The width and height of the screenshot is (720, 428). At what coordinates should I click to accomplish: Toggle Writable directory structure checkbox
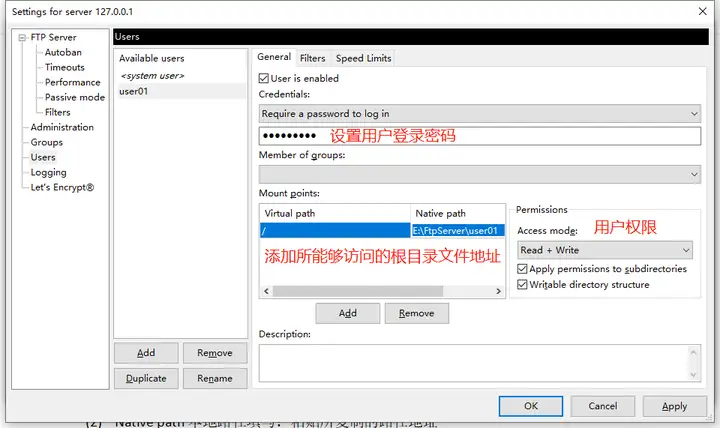point(522,285)
